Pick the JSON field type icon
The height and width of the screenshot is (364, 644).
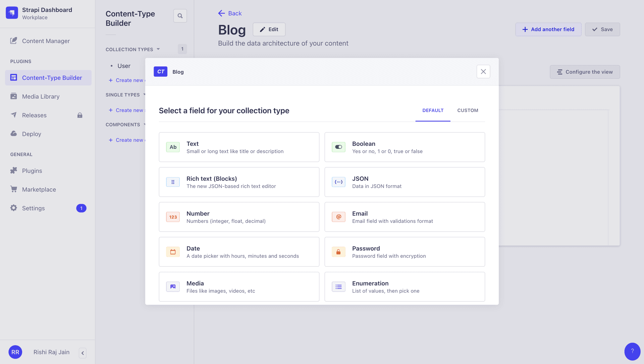pos(338,182)
